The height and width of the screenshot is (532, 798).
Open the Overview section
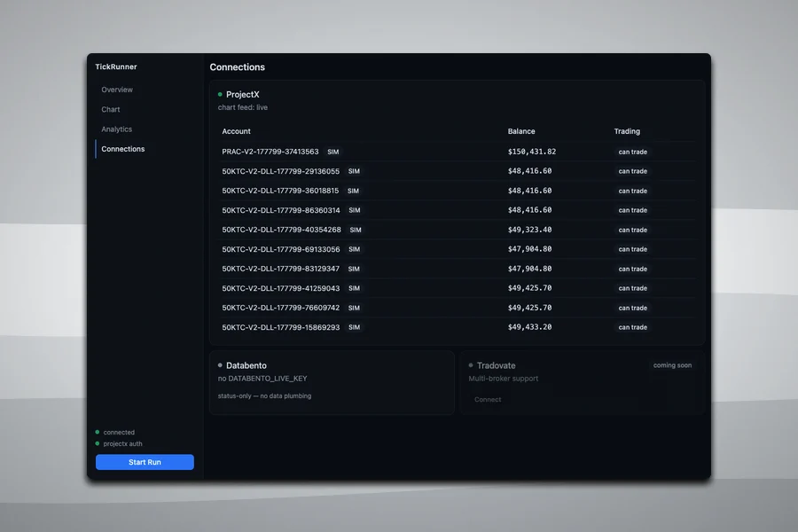(x=116, y=90)
